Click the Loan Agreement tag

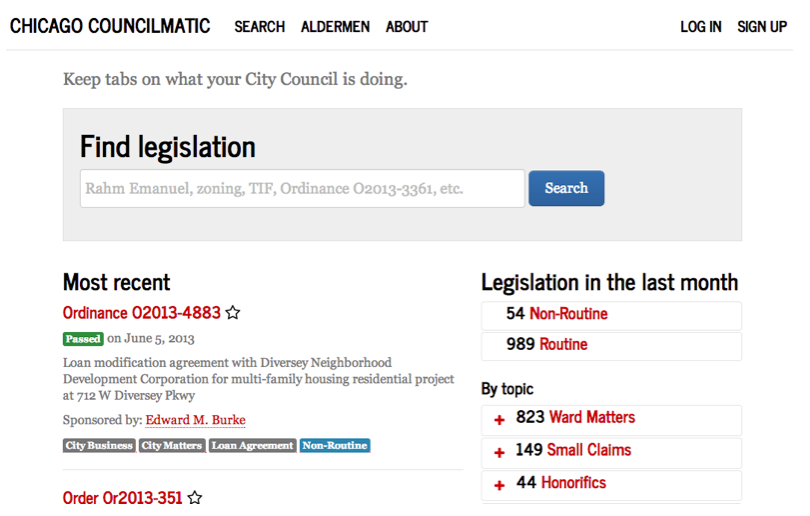click(x=252, y=446)
